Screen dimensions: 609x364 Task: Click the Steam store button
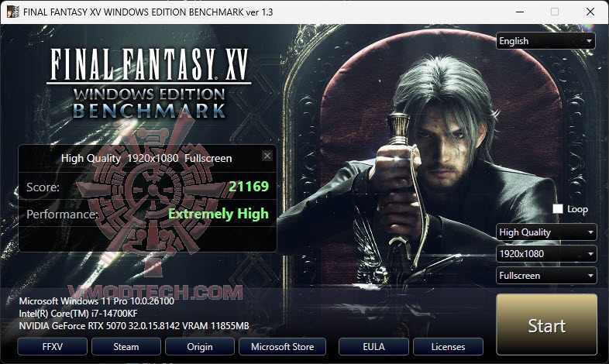126,346
